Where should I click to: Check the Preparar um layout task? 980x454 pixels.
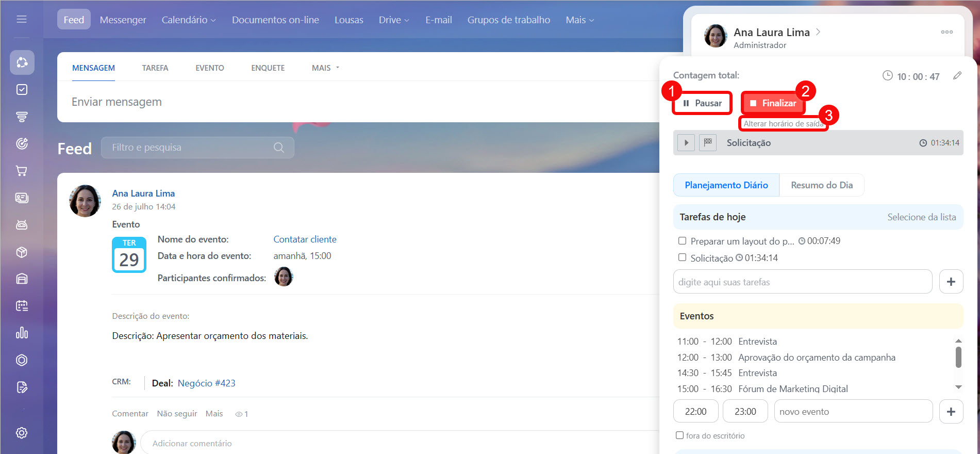click(x=682, y=241)
